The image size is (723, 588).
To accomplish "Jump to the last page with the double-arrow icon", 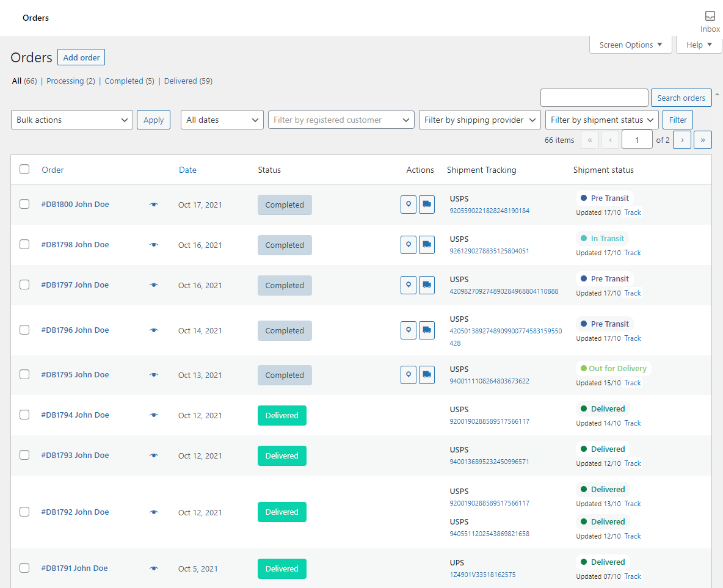I will pyautogui.click(x=702, y=140).
